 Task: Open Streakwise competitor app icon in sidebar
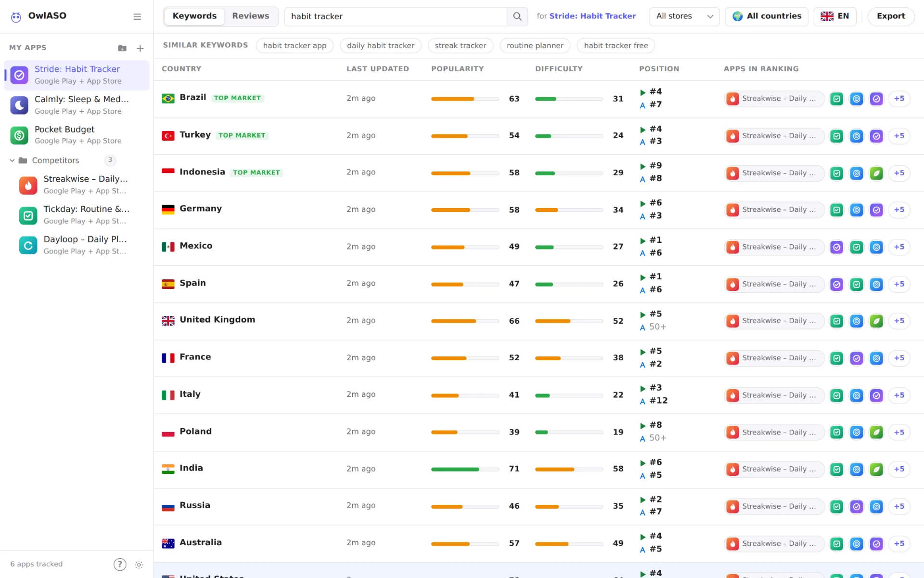pyautogui.click(x=28, y=185)
